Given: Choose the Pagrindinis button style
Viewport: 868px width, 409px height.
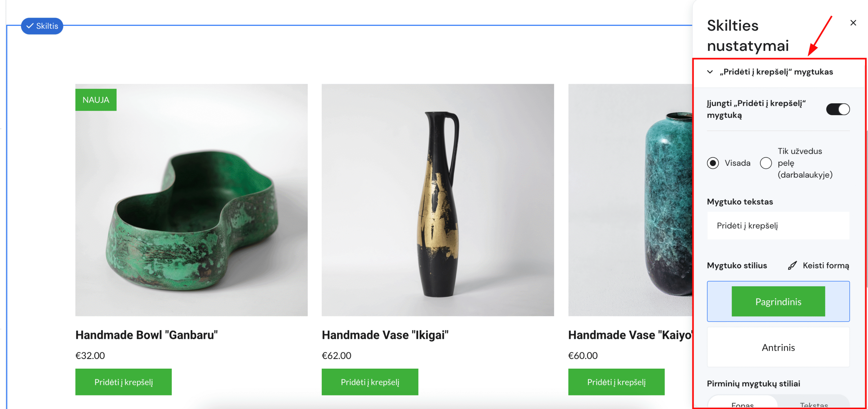Looking at the screenshot, I should pos(778,301).
